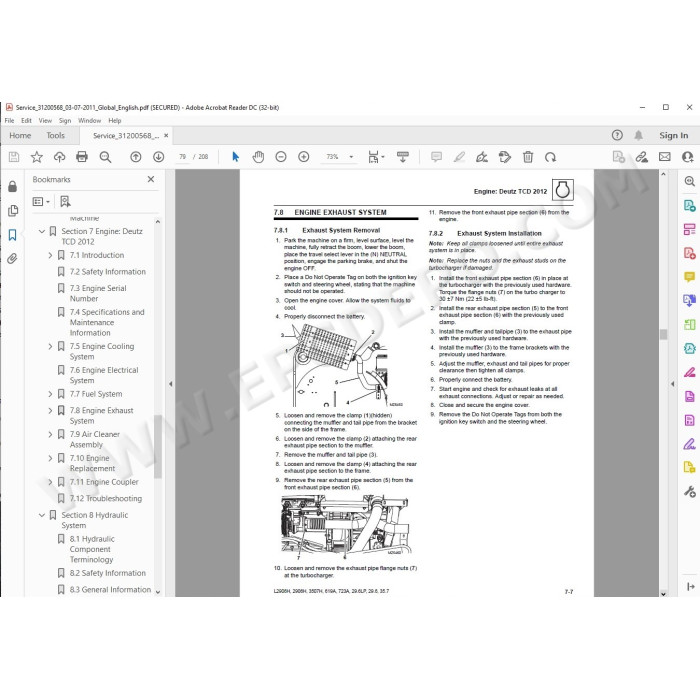Expand the 7.7 Fuel System bookmark
The width and height of the screenshot is (700, 700).
click(50, 394)
